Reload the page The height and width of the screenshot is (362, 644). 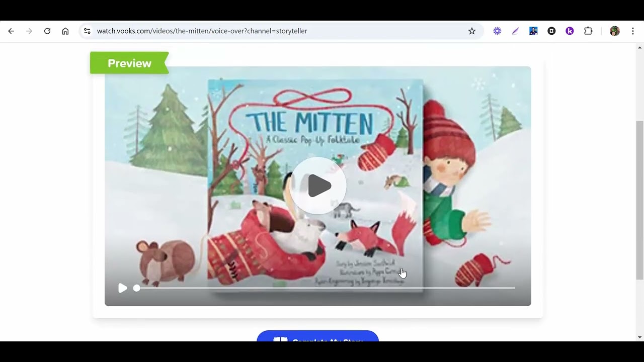(x=47, y=31)
